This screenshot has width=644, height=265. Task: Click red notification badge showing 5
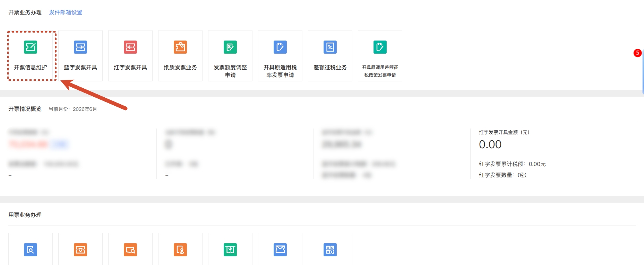pyautogui.click(x=637, y=53)
